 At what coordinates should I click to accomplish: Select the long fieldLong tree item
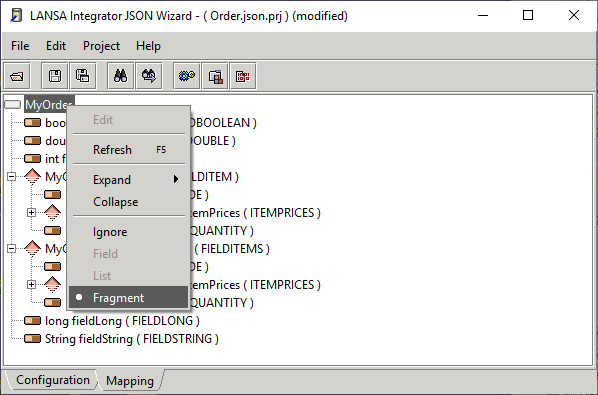pyautogui.click(x=122, y=321)
